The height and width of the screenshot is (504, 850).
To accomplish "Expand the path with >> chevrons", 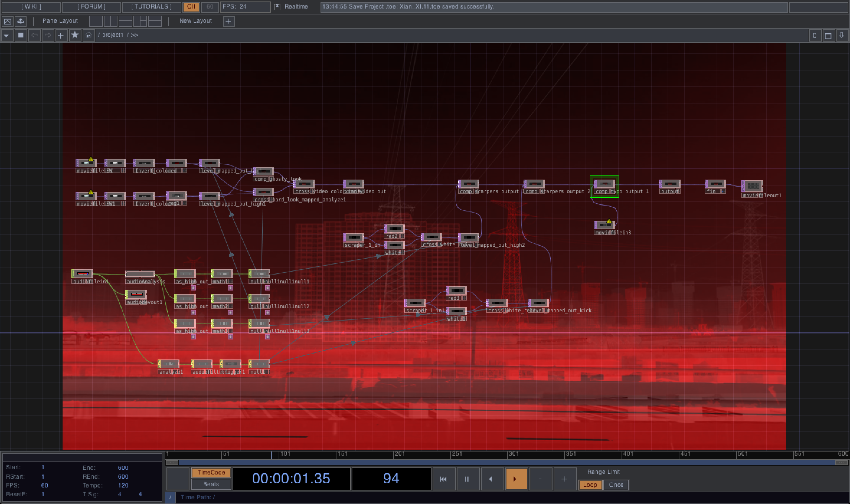I will 135,35.
